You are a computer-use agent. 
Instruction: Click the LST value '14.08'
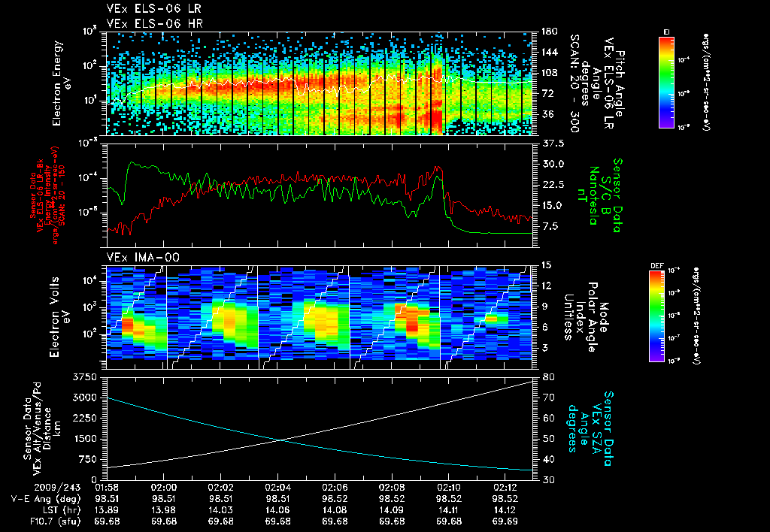pyautogui.click(x=335, y=510)
